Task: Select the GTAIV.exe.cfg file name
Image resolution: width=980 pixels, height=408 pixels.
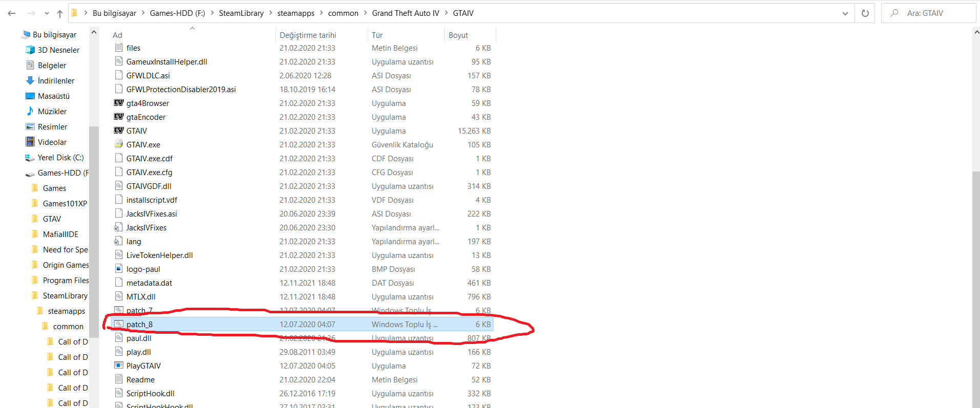Action: tap(150, 173)
